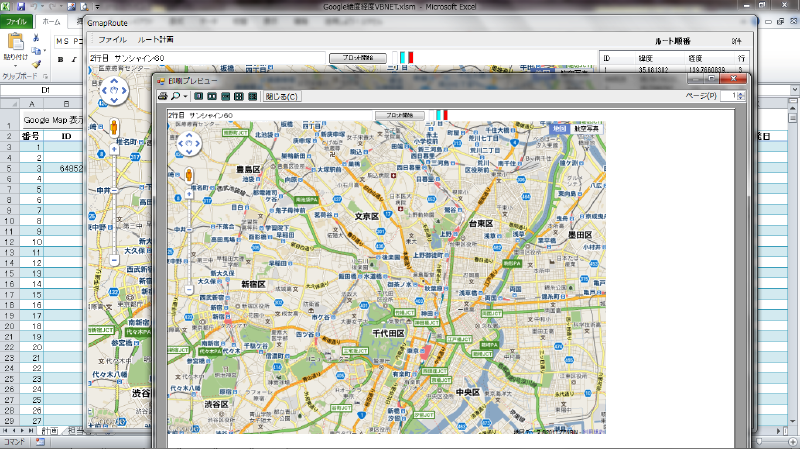Click the magnifier zoom icon in print preview
Image resolution: width=800 pixels, height=449 pixels.
(x=175, y=96)
